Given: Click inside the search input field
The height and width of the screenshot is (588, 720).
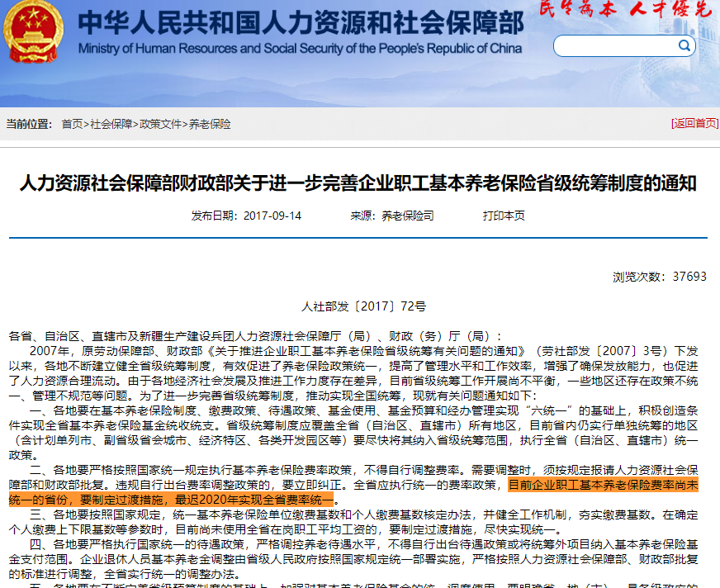Looking at the screenshot, I should [615, 46].
